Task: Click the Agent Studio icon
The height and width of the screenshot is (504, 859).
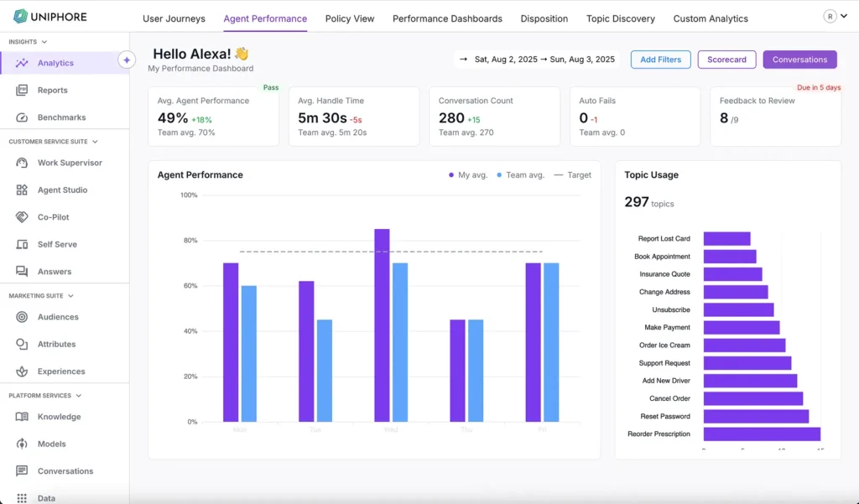Action: pos(22,190)
